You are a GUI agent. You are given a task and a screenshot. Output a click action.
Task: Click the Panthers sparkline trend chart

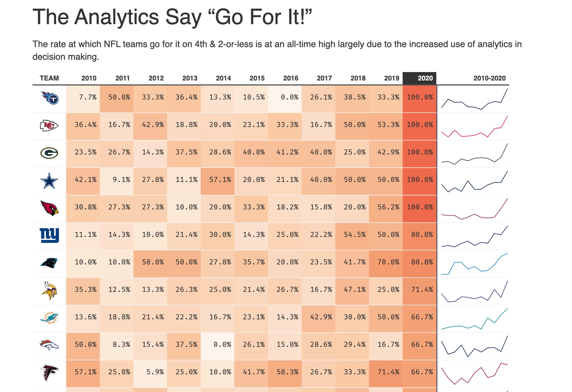pyautogui.click(x=474, y=264)
